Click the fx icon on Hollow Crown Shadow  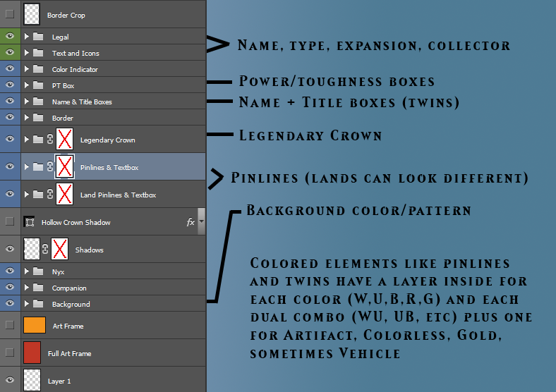[191, 222]
